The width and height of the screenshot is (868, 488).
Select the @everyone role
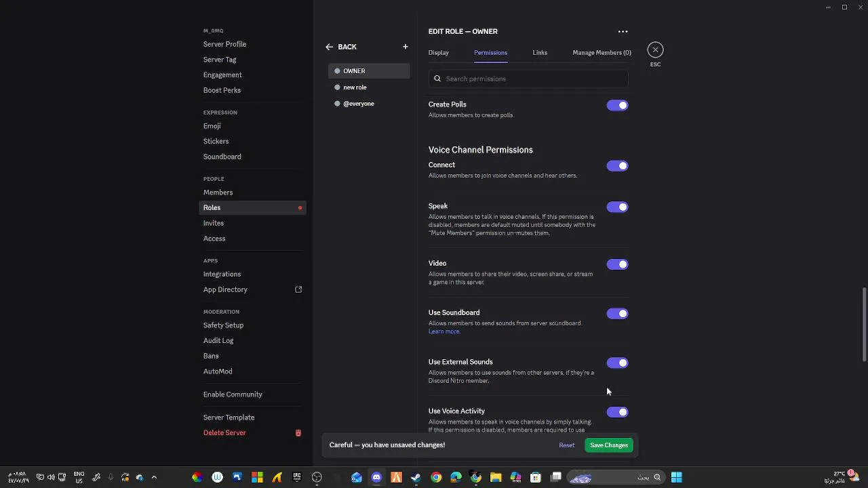click(369, 103)
